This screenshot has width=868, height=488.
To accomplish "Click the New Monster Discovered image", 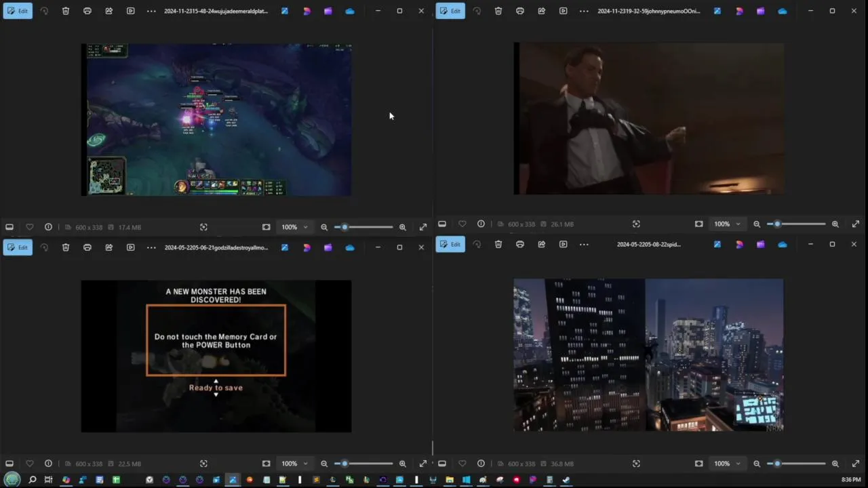I will pos(216,356).
